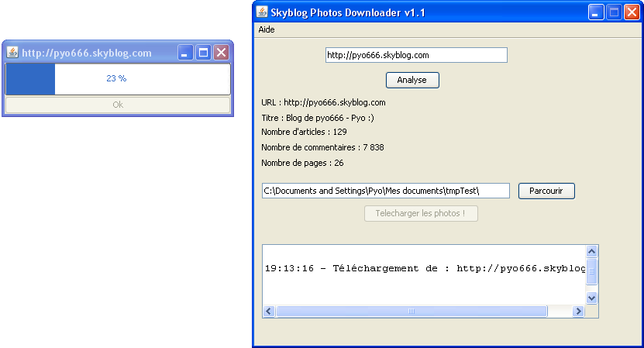
Task: Click the Telecharger les photos button
Action: pos(421,213)
